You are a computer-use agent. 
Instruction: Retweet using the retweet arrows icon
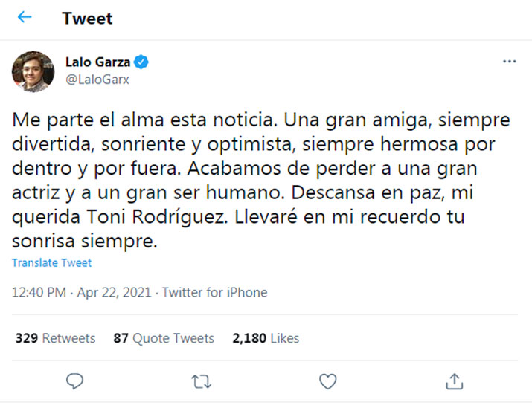pos(201,381)
